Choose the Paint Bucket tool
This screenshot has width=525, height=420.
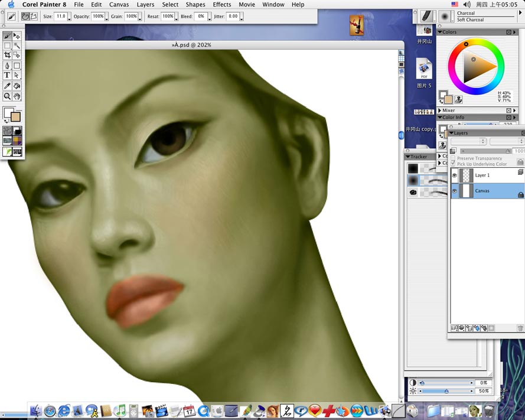tap(17, 86)
